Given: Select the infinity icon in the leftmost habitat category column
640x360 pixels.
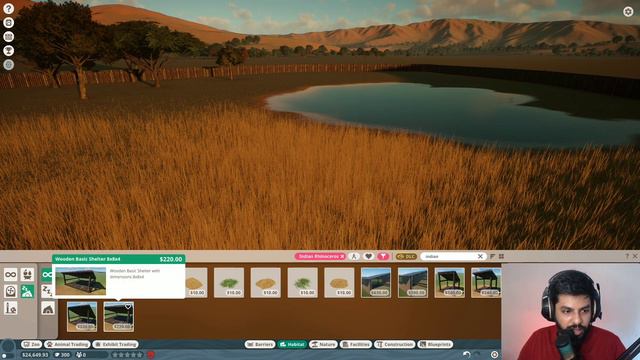Looking at the screenshot, I should click(x=11, y=275).
